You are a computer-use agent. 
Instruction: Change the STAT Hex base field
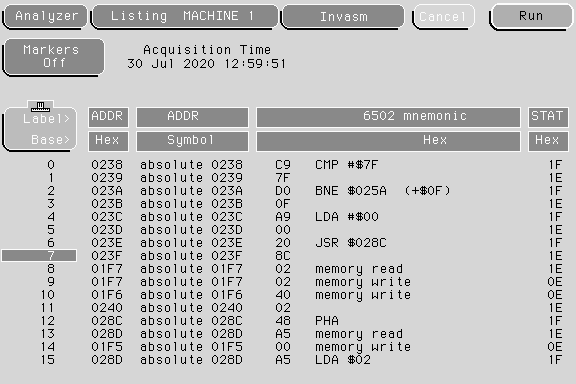548,141
